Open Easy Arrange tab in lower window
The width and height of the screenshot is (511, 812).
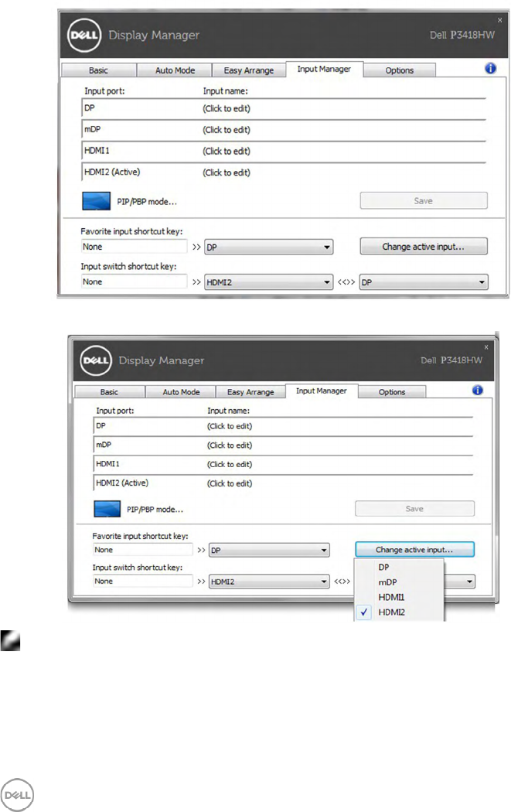(x=250, y=392)
